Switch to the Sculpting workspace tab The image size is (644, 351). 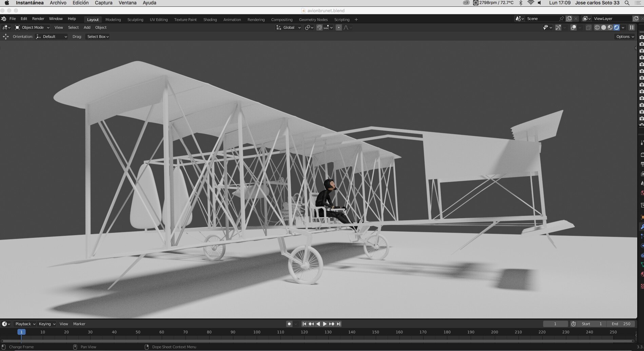135,20
